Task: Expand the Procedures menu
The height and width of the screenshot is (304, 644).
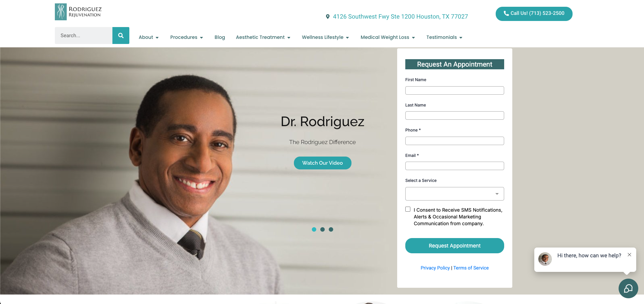Action: pos(187,37)
